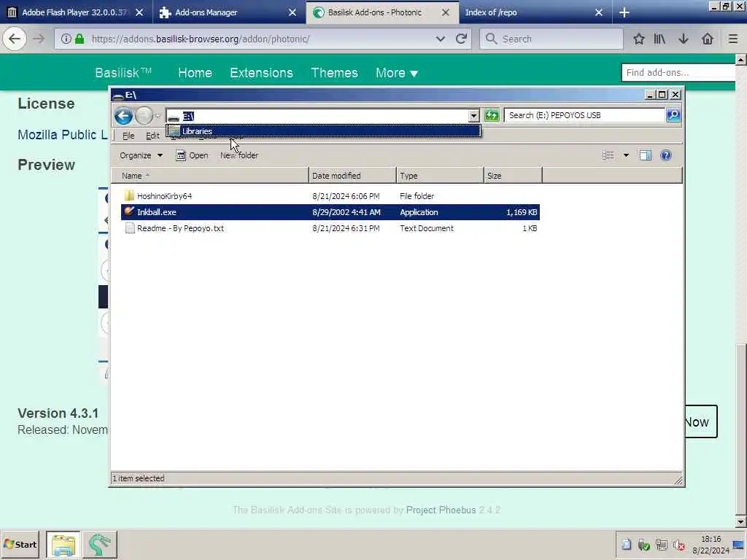Click browser back arrow button

(15, 39)
